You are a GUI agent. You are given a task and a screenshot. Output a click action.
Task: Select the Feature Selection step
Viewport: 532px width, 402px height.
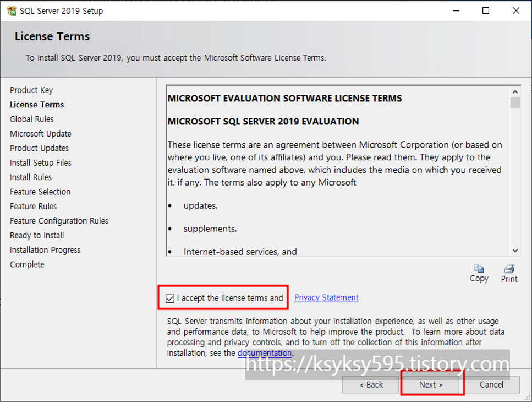[x=40, y=192]
